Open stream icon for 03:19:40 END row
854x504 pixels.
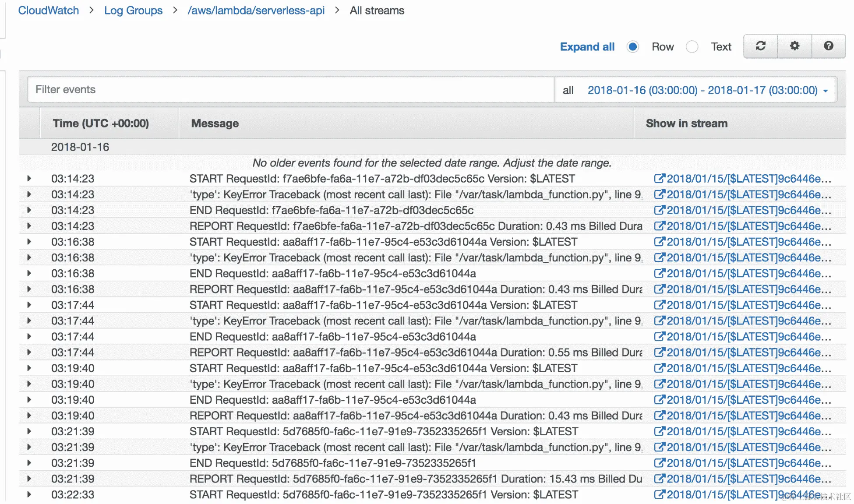pos(659,400)
